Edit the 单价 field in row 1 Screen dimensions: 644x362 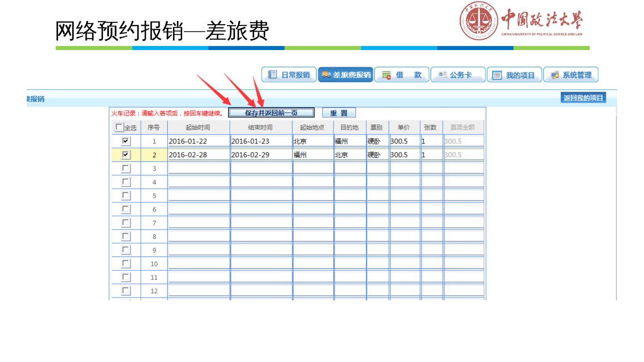tap(406, 141)
